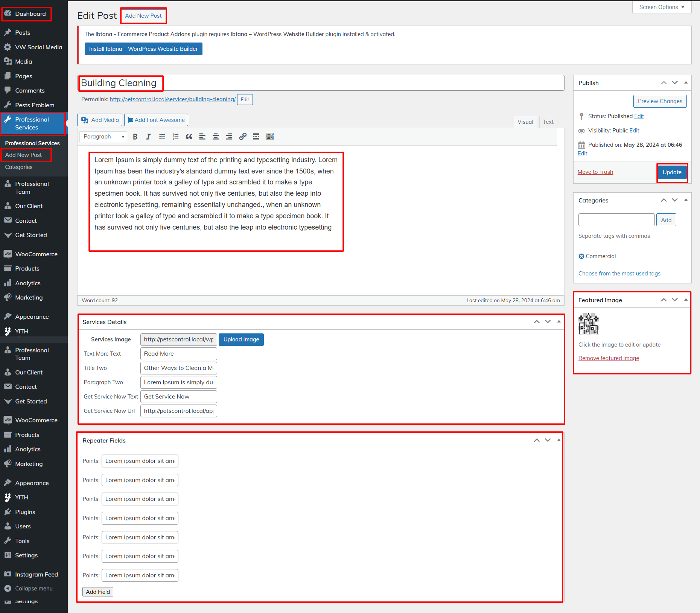Collapse the Featured image panel

coord(686,300)
